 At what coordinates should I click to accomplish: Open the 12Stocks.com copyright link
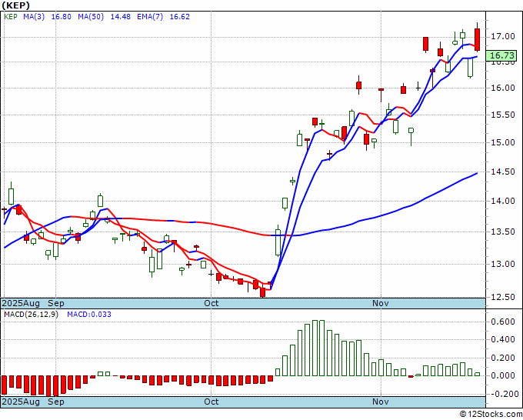(491, 415)
